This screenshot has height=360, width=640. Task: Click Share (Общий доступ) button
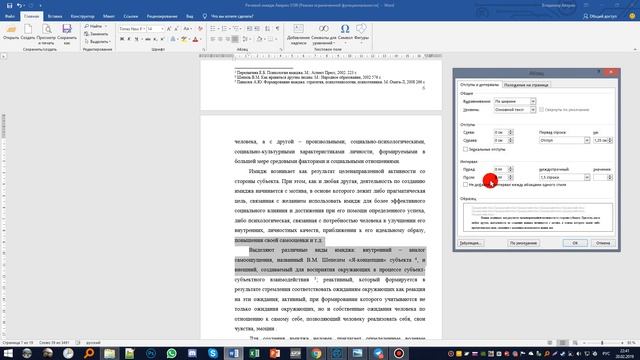point(600,16)
